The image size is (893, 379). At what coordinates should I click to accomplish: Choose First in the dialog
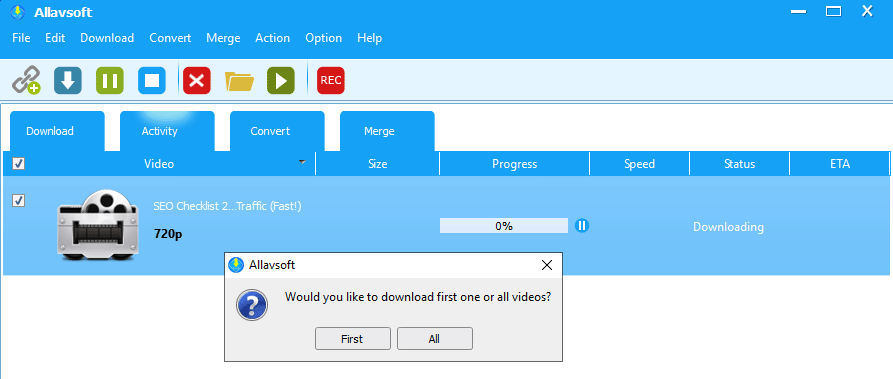(x=353, y=339)
